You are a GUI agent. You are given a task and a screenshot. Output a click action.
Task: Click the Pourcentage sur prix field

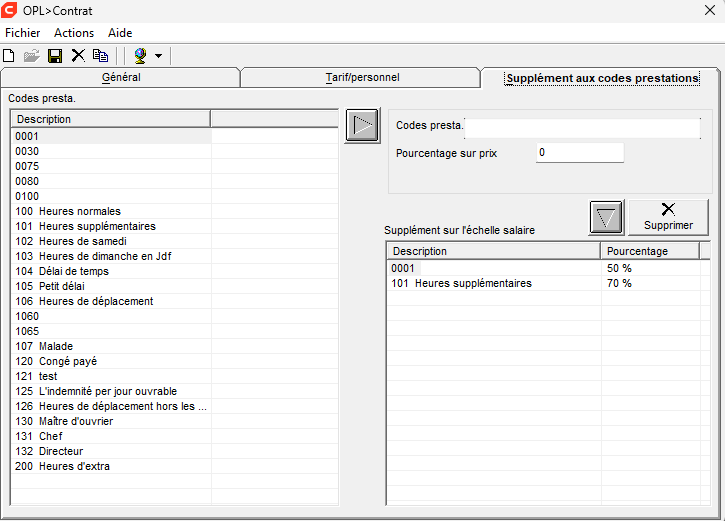point(580,153)
